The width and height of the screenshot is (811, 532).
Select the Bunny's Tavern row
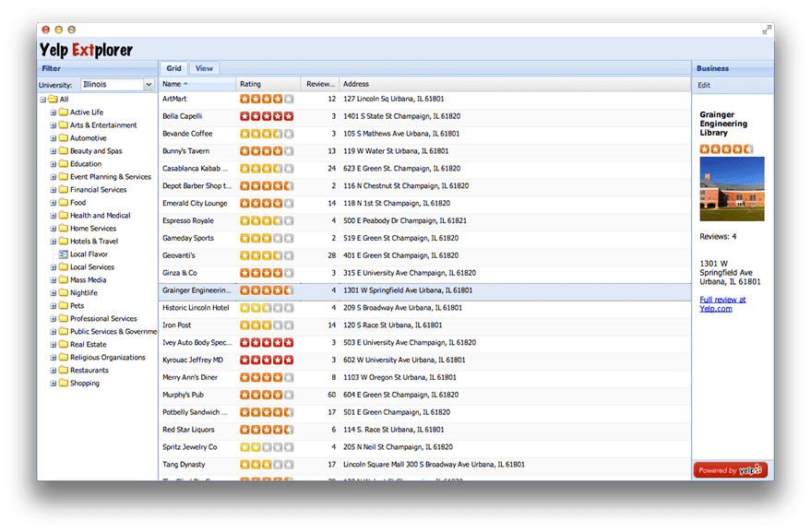coord(424,151)
